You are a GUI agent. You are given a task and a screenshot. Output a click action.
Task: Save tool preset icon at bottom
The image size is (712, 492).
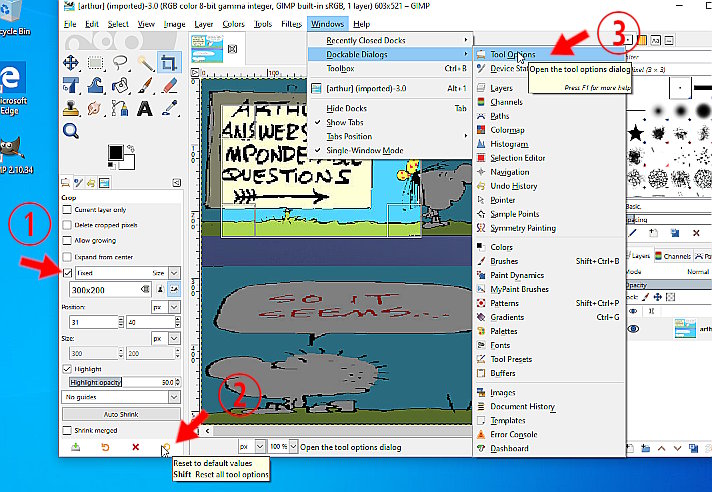click(76, 448)
